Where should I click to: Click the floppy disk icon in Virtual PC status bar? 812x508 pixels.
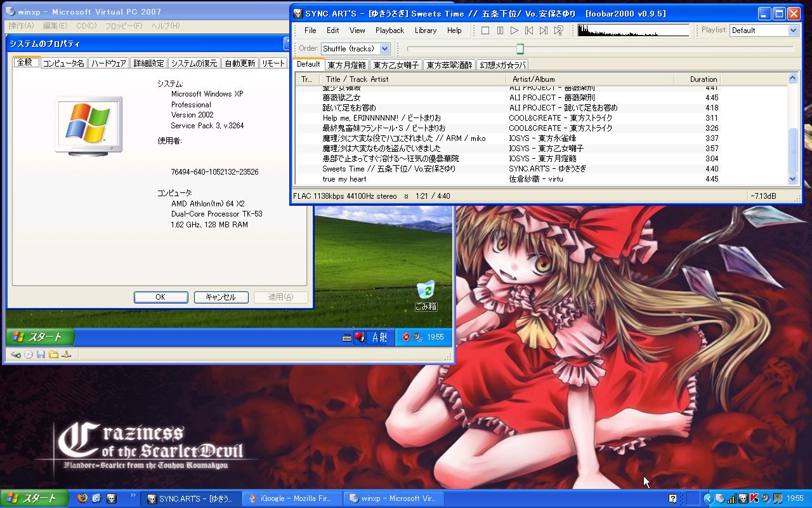(41, 354)
